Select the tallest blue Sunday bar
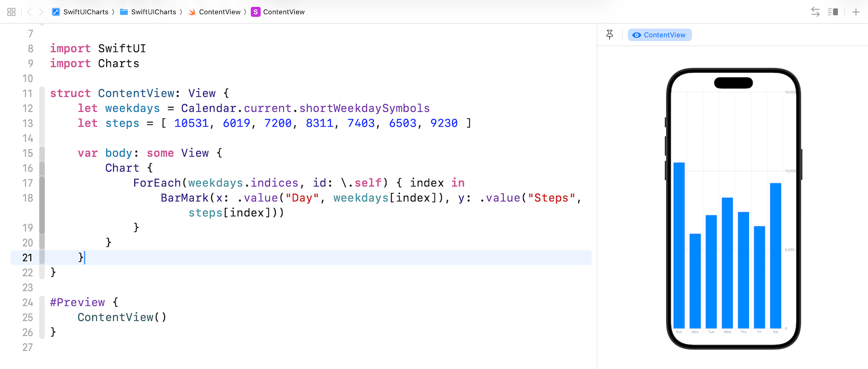The height and width of the screenshot is (369, 868). 679,245
